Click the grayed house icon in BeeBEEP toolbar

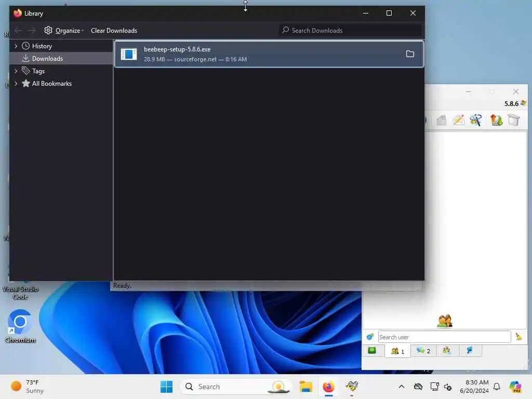[x=441, y=120]
